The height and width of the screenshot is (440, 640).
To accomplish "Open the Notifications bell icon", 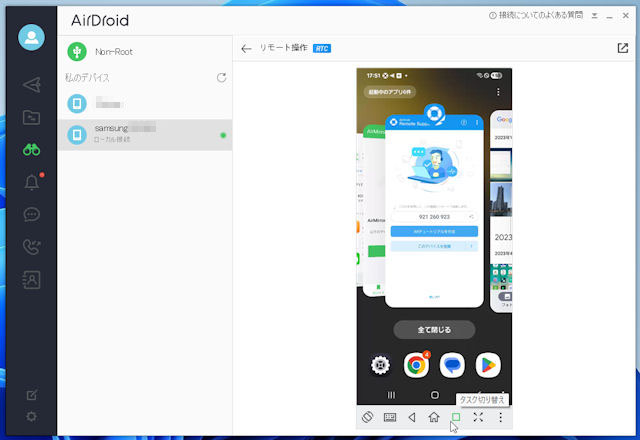I will click(x=32, y=182).
